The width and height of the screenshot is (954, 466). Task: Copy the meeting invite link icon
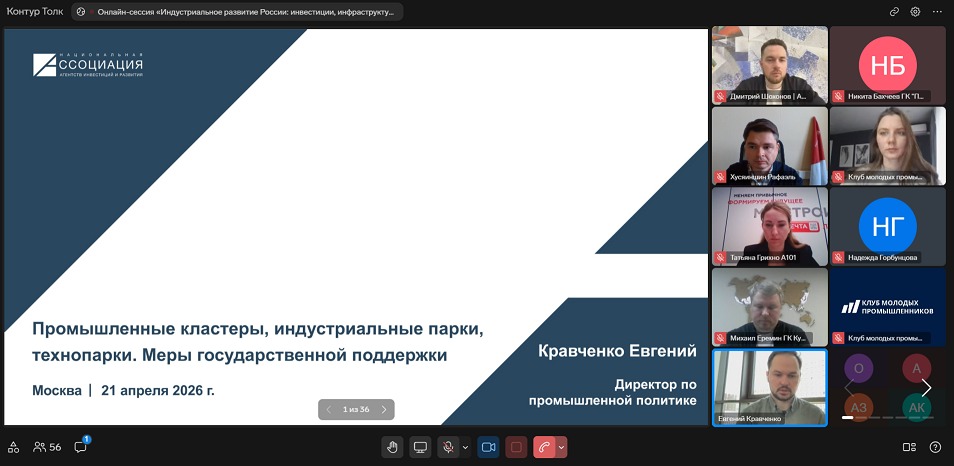click(x=894, y=12)
